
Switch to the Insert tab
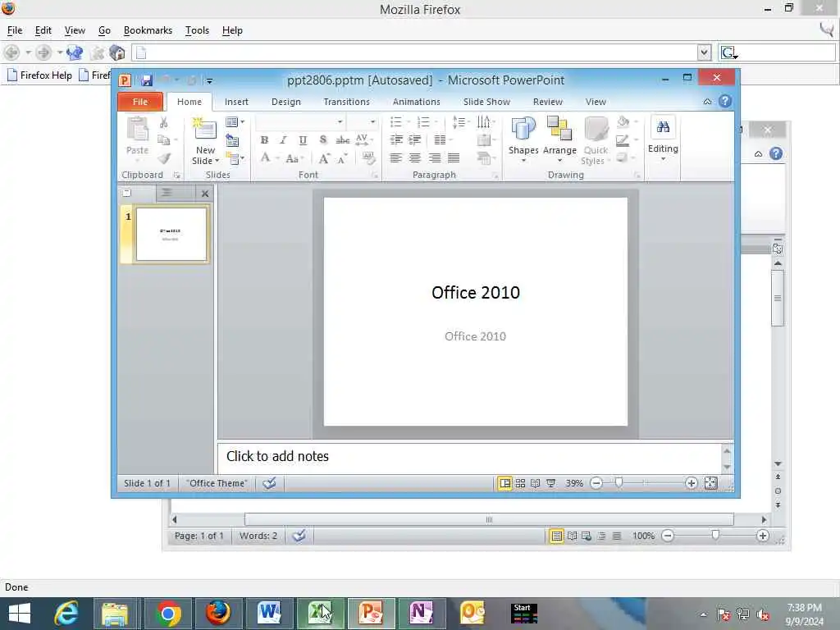(236, 102)
